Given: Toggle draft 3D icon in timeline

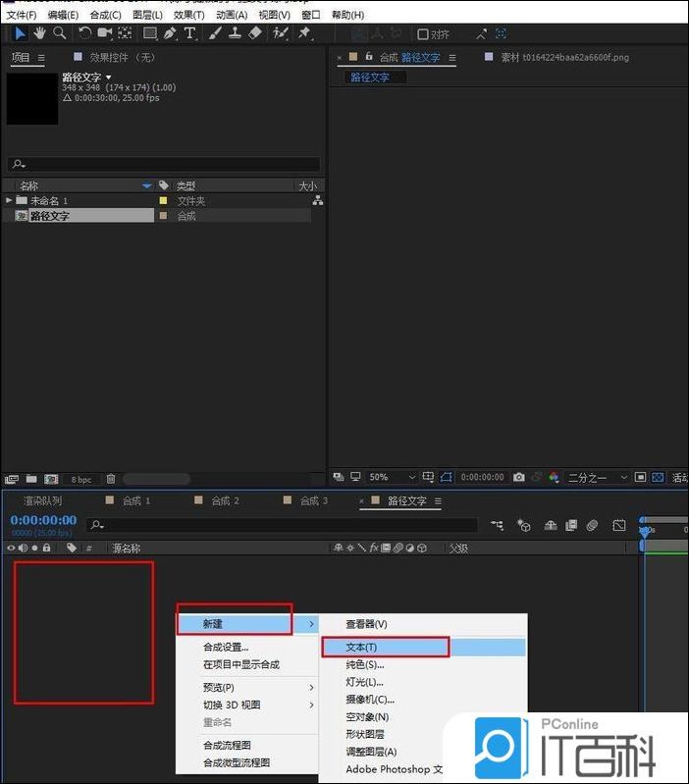Looking at the screenshot, I should (524, 525).
